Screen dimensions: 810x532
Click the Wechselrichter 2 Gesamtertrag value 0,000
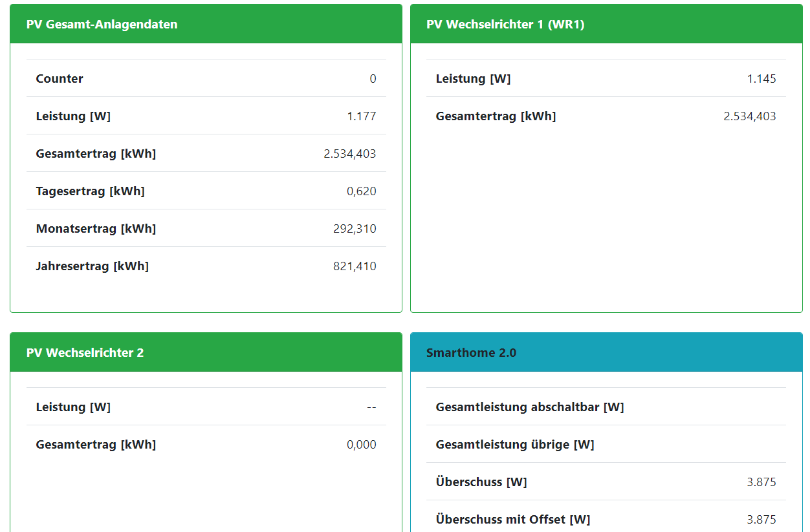point(362,445)
